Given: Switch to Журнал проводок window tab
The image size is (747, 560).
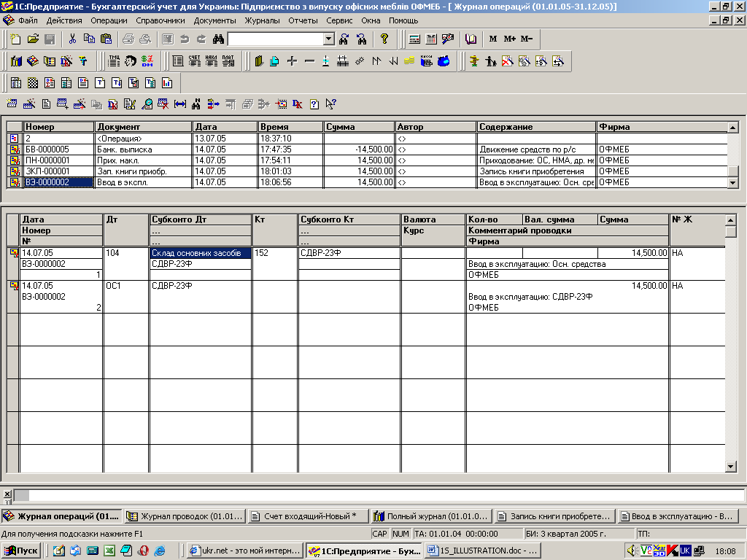Looking at the screenshot, I should click(185, 516).
